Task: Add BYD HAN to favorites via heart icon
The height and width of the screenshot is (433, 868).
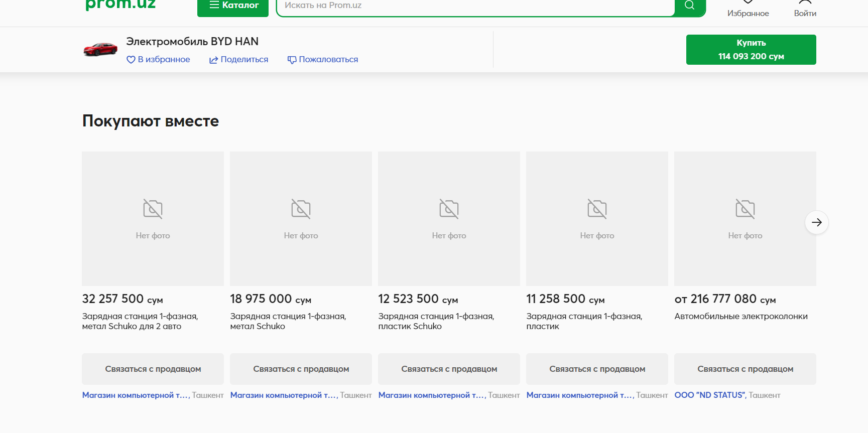Action: click(131, 60)
